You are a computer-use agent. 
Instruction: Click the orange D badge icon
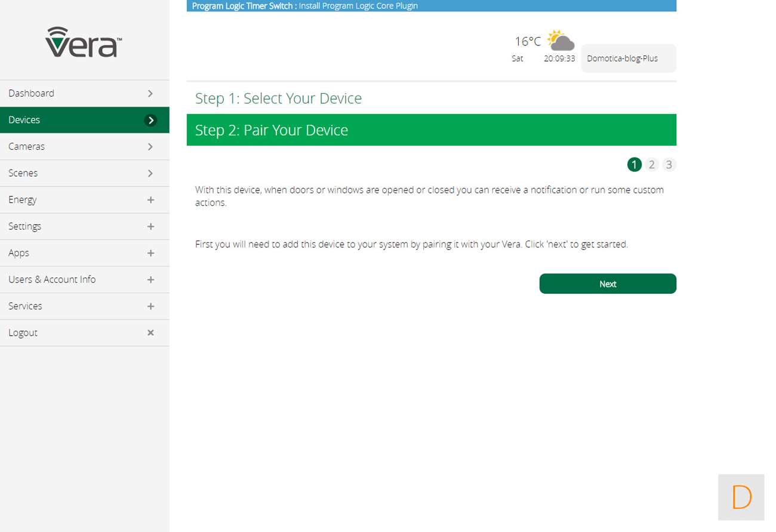pyautogui.click(x=741, y=497)
